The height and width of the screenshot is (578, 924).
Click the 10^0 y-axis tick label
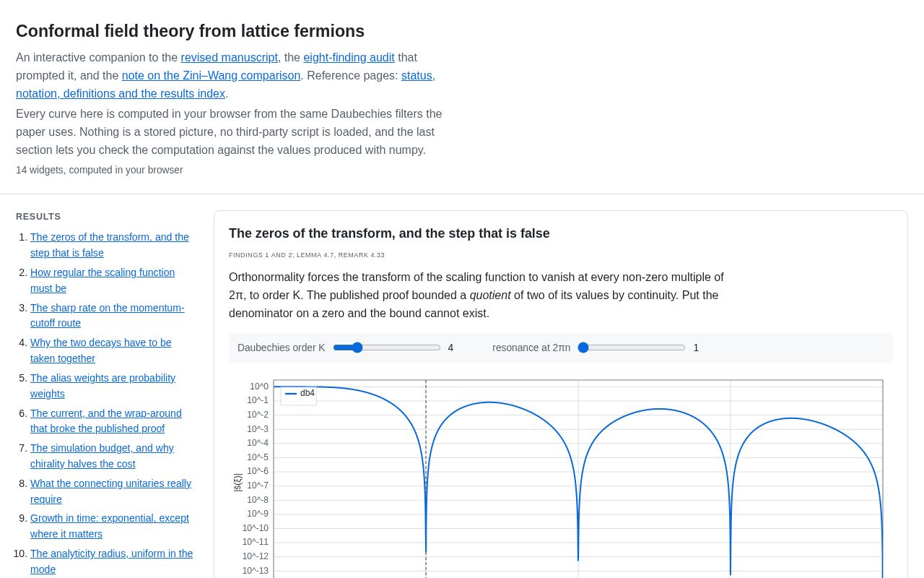(259, 387)
